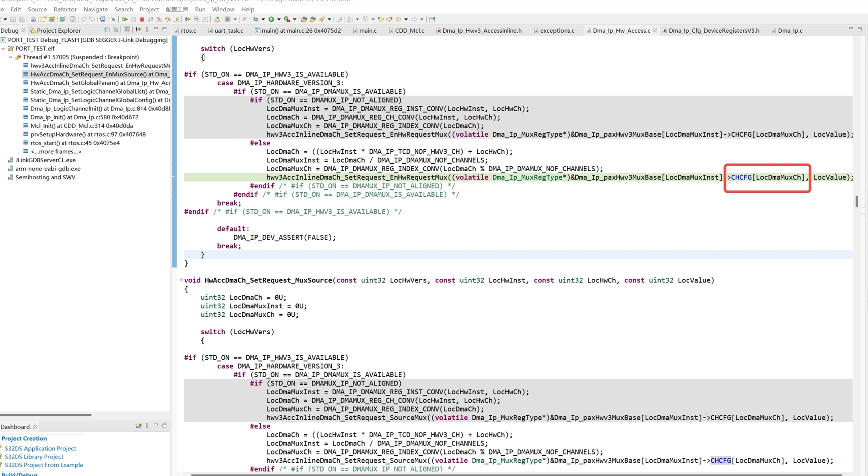Click the Suspend (pause) debug icon
Screen dimensions: 868x476
coord(134,19)
